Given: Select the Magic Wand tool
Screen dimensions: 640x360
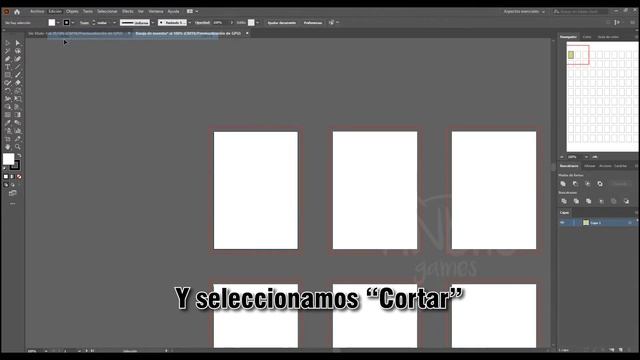Looking at the screenshot, I should coord(8,51).
